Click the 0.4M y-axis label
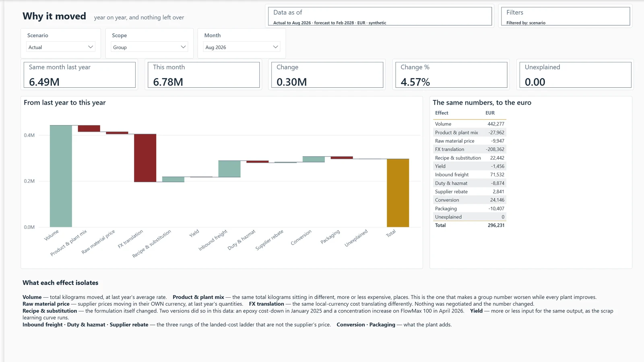644x362 pixels. coord(29,135)
